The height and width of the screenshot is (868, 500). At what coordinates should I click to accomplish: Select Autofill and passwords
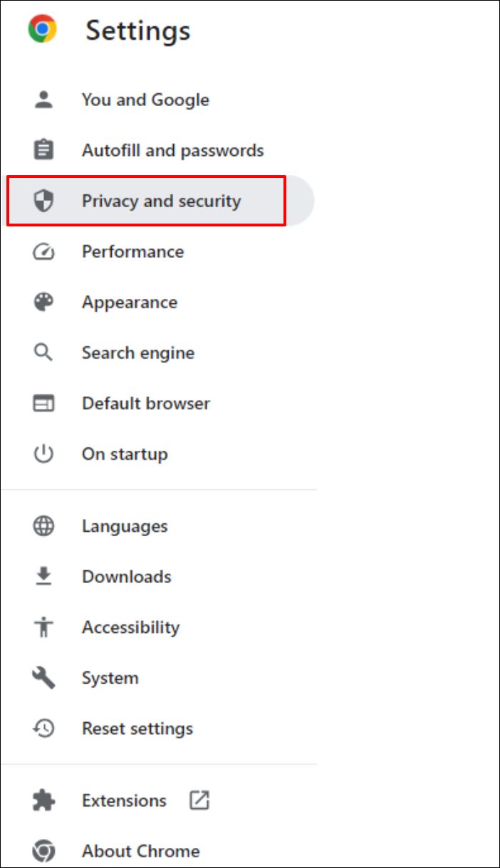pyautogui.click(x=172, y=150)
